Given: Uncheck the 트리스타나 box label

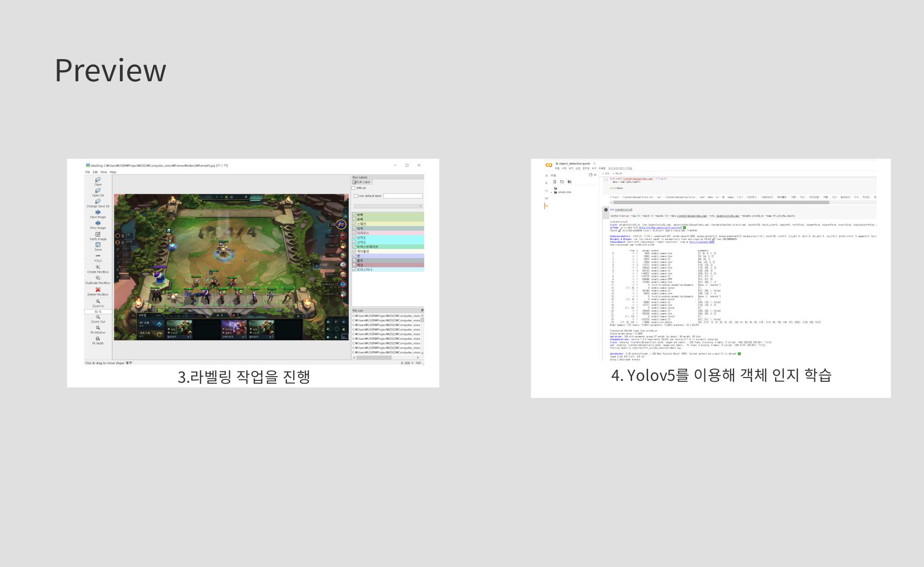Looking at the screenshot, I should (x=354, y=270).
